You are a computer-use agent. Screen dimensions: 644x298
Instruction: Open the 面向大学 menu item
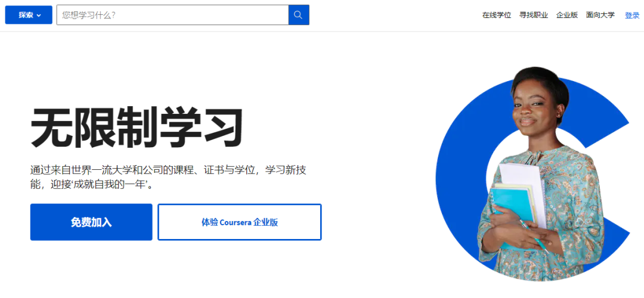600,15
